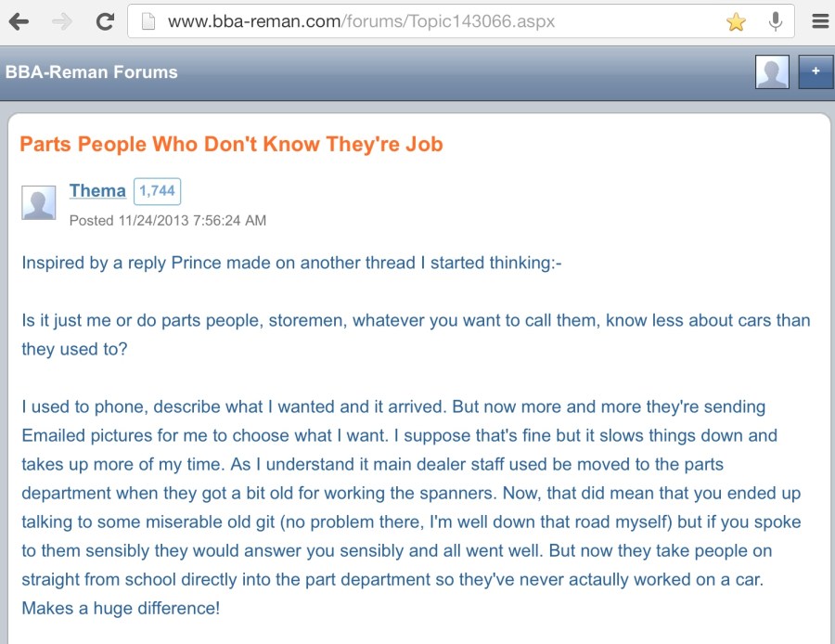Go to BBA-Reman Forums home title
Viewport: 835px width, 644px height.
pos(91,72)
